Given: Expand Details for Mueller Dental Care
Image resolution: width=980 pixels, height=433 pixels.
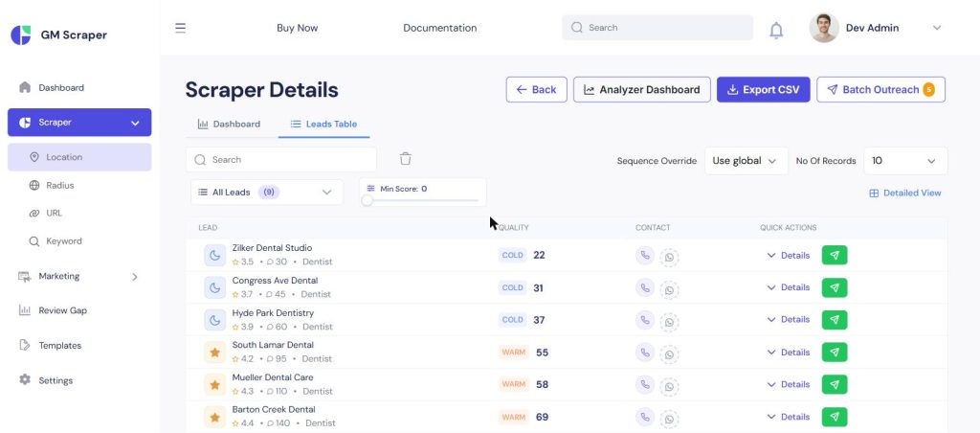Looking at the screenshot, I should tap(789, 384).
